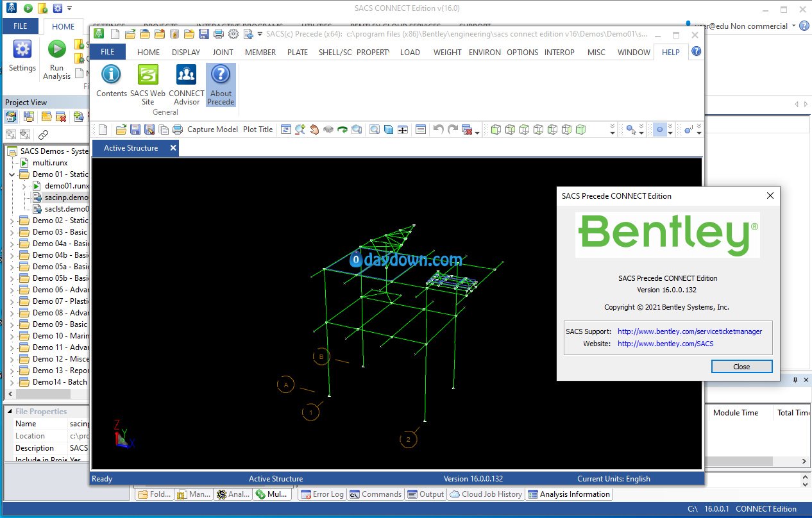Select the saclst.demo file in tree

pos(60,209)
